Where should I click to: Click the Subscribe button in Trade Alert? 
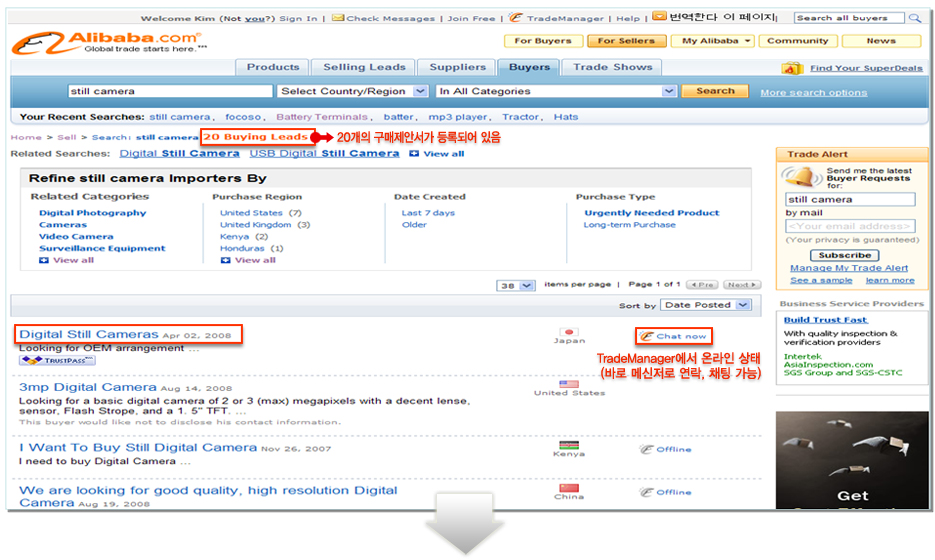pyautogui.click(x=844, y=255)
